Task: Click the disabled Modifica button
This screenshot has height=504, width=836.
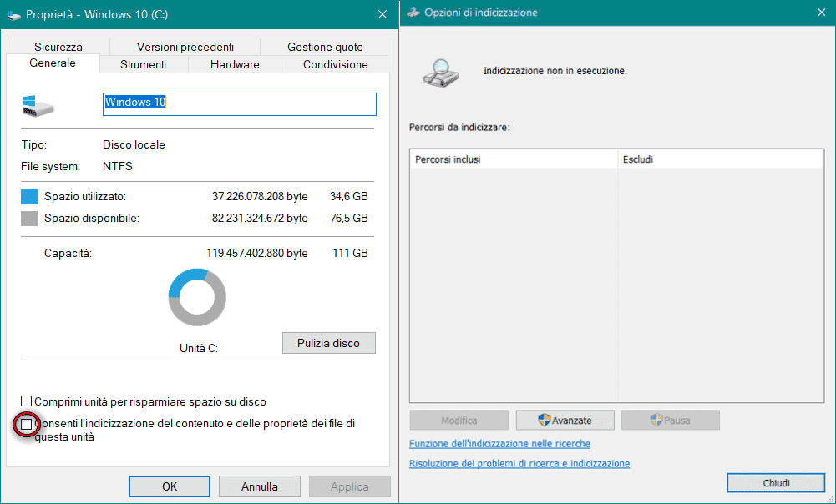Action: [459, 421]
